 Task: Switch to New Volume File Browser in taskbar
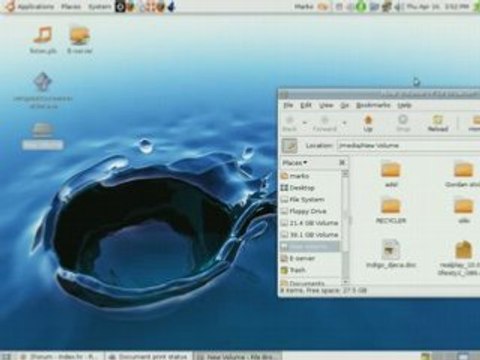click(x=237, y=356)
